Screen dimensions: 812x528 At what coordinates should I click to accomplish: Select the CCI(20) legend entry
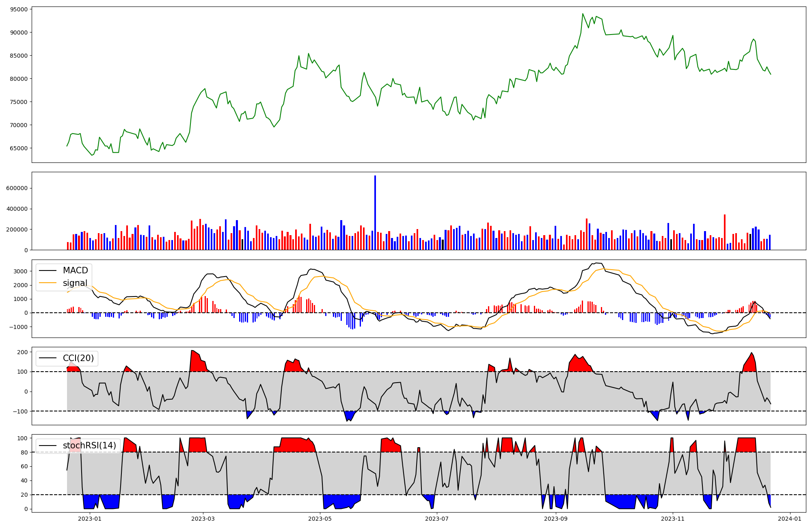pos(78,358)
